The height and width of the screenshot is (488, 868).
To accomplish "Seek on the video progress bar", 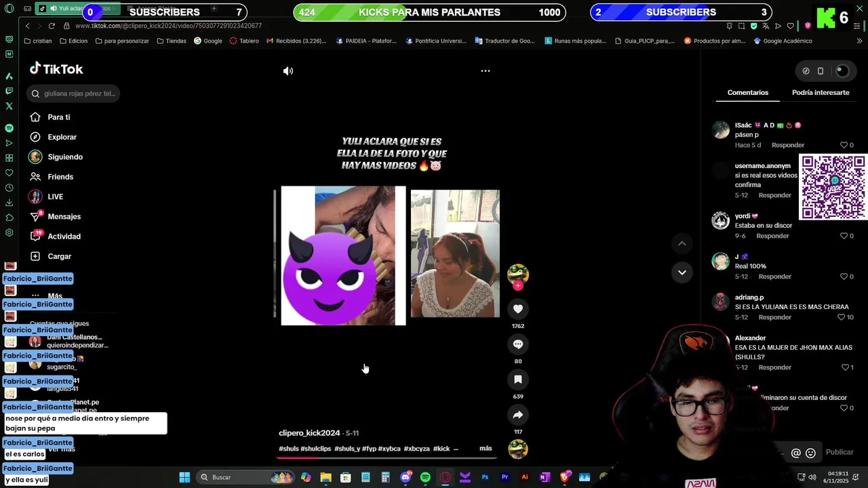I will tap(387, 458).
